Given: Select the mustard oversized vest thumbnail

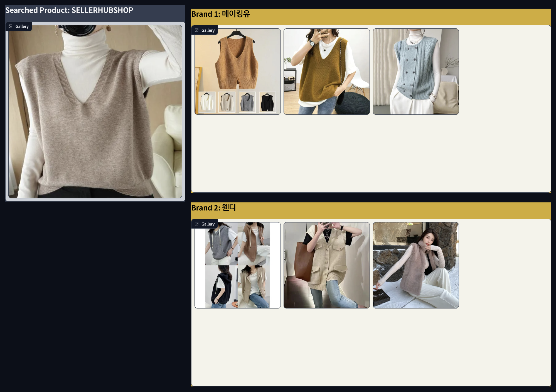Looking at the screenshot, I should [326, 72].
